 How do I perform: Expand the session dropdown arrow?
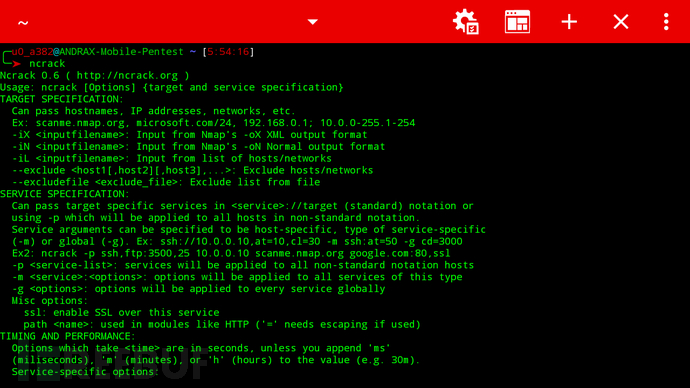(312, 22)
